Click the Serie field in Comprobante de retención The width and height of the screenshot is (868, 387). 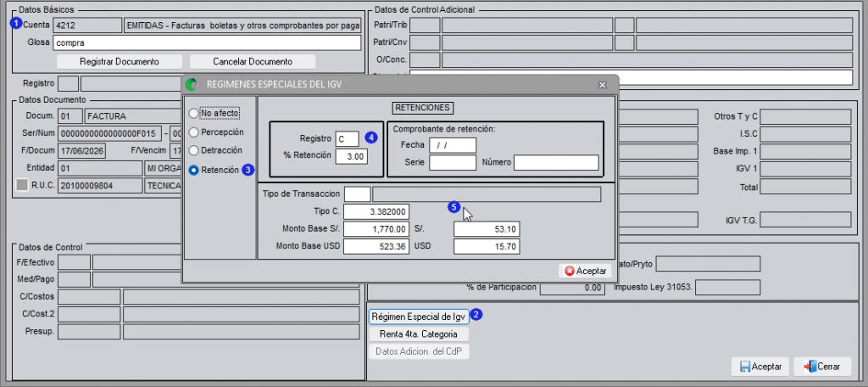click(x=453, y=162)
